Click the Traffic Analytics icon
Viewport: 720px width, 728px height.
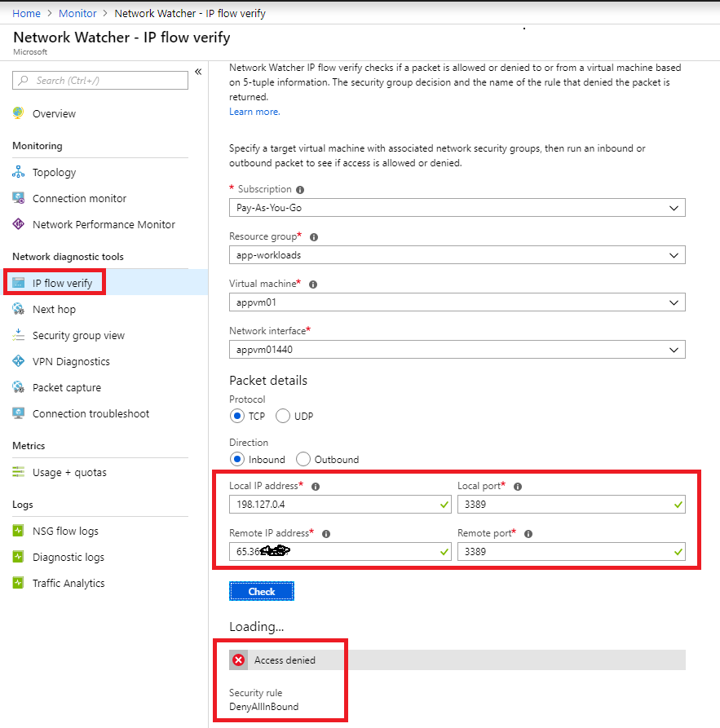18,583
